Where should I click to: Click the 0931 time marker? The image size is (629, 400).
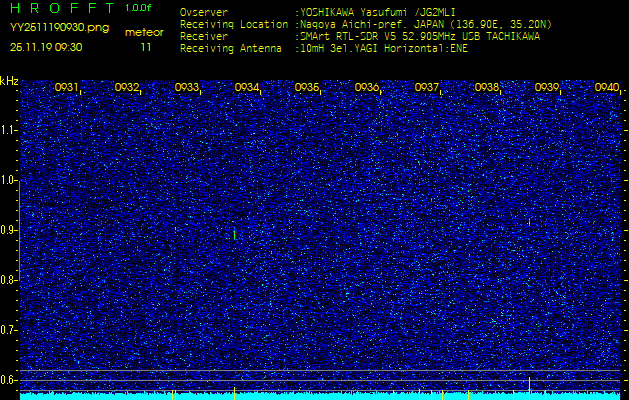click(67, 88)
